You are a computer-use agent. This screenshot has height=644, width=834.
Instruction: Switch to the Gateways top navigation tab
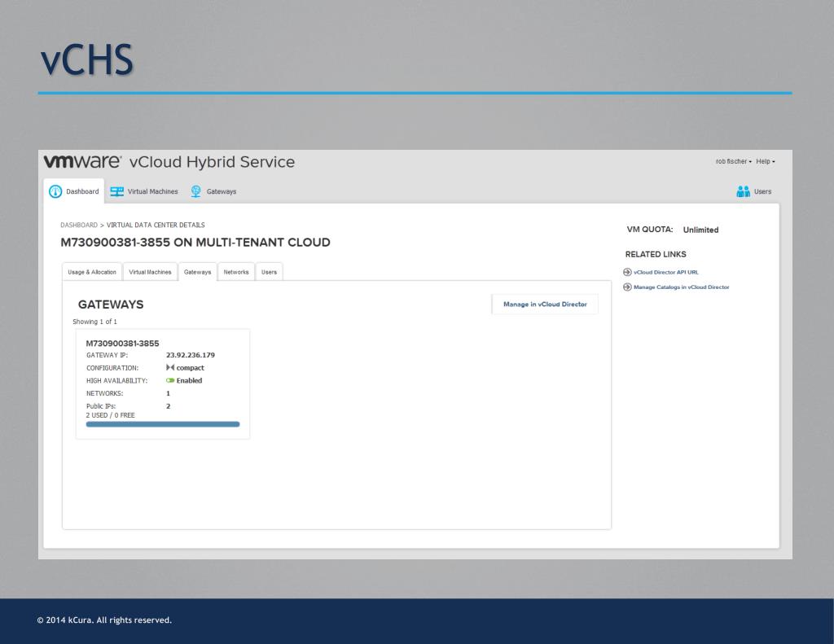pos(213,191)
